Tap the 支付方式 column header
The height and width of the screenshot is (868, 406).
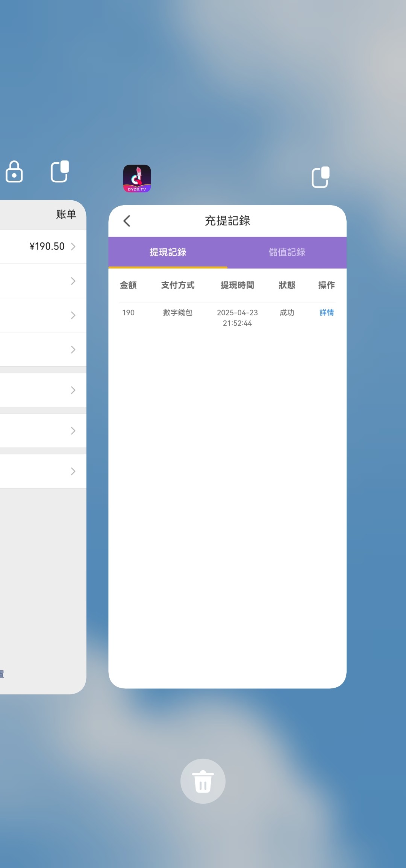tap(177, 285)
